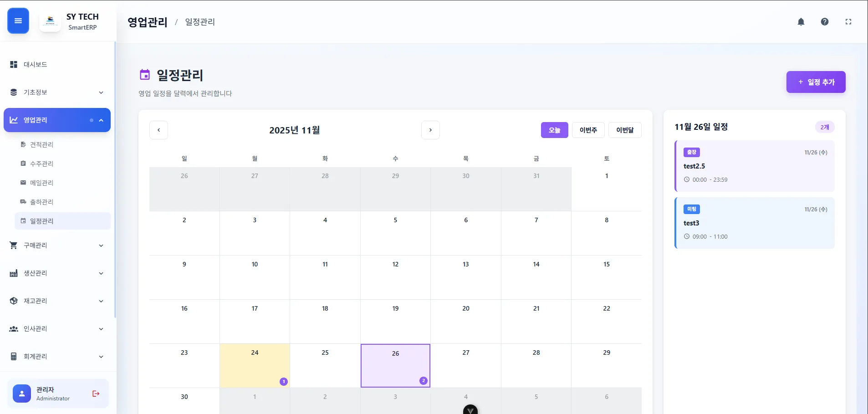The width and height of the screenshot is (868, 414).
Task: Open the notifications bell
Action: 801,22
